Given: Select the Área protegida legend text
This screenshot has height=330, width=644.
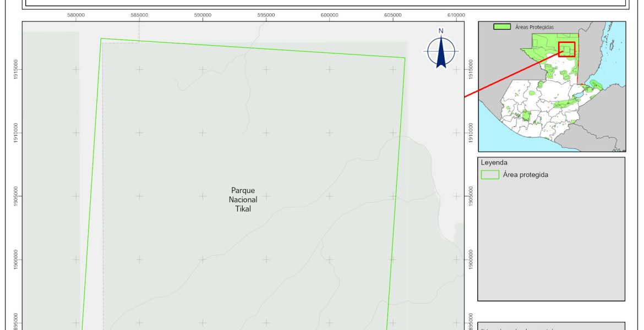Looking at the screenshot, I should [x=526, y=175].
